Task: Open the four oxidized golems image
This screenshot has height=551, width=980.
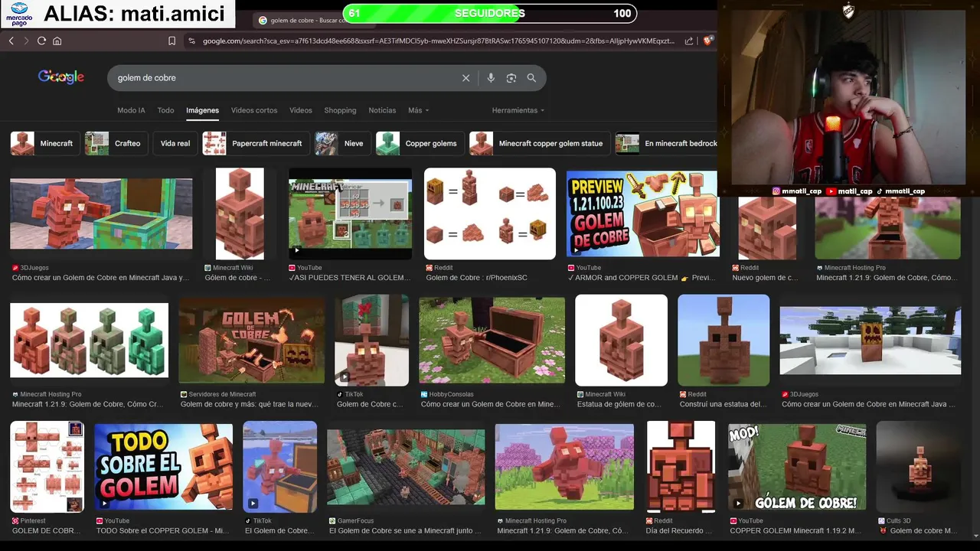Action: pos(89,340)
